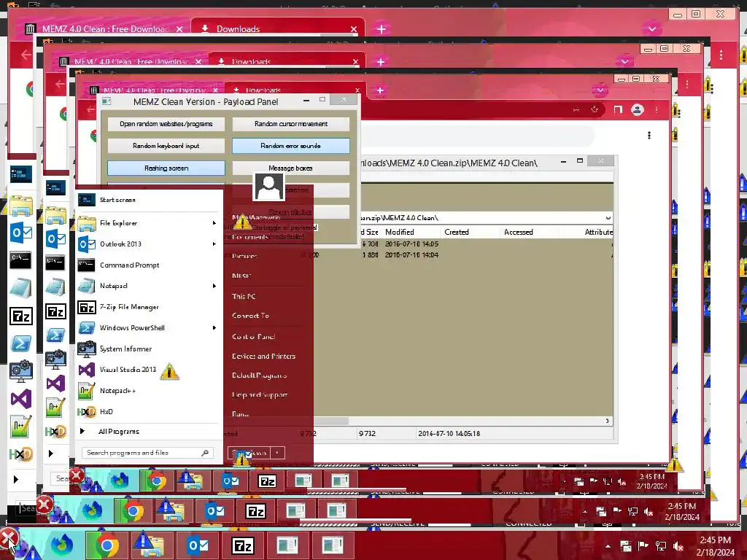Open Help and Support from Start menu
The width and height of the screenshot is (747, 560).
[260, 394]
